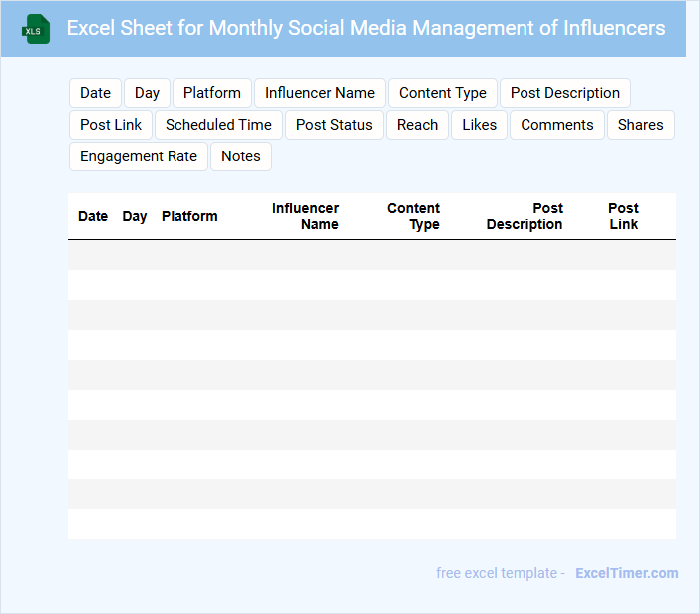Viewport: 700px width, 614px height.
Task: Click the Post Link tag
Action: (111, 125)
